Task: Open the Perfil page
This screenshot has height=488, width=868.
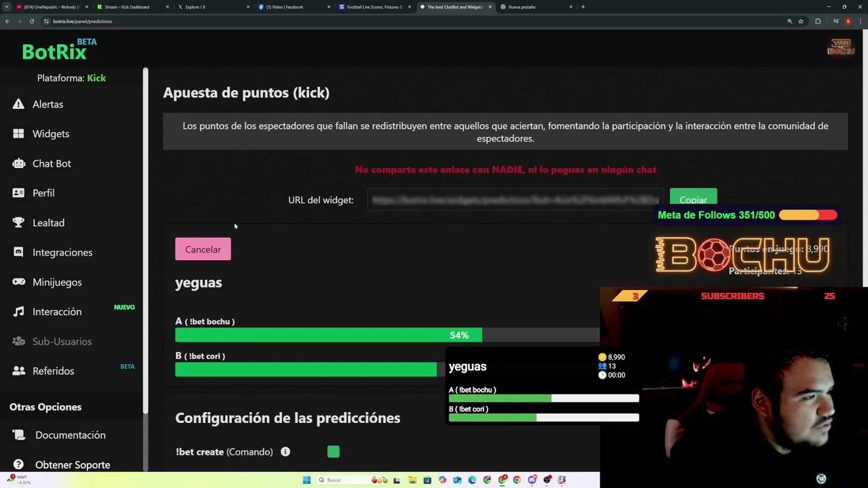Action: click(43, 193)
